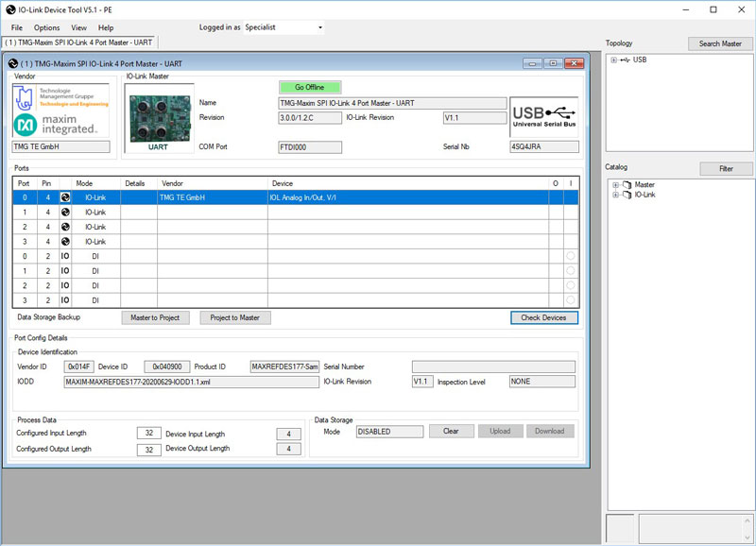Click the IO-Link icon in port 3 row

click(x=65, y=242)
